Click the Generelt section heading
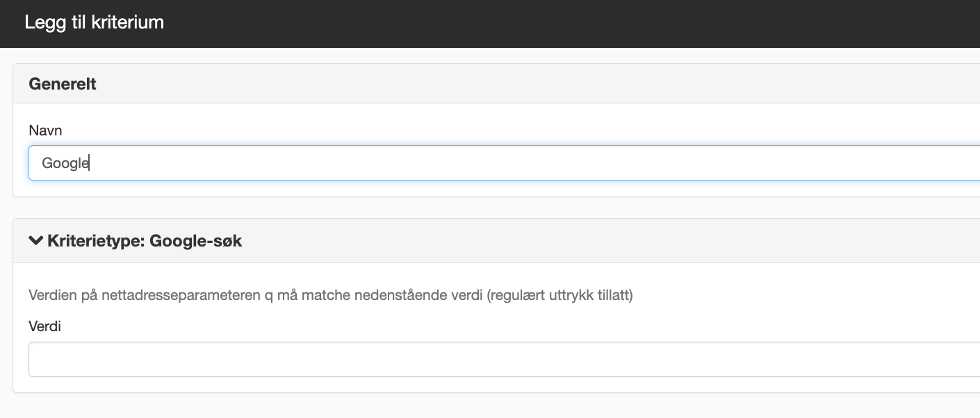 [63, 84]
